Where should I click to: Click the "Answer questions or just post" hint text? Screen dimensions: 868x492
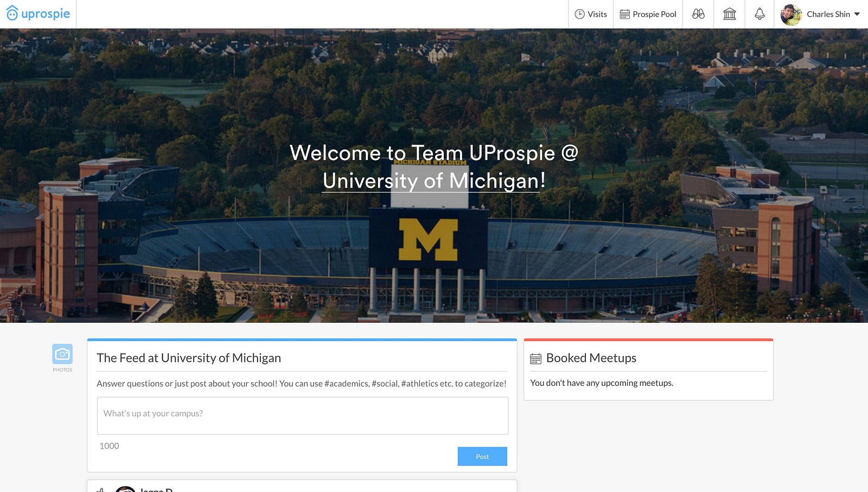(302, 384)
